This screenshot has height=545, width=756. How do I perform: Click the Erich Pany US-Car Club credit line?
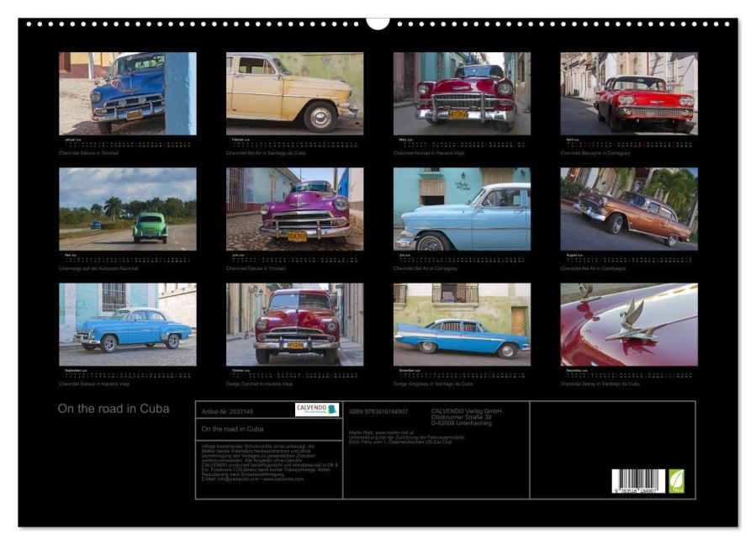pos(400,442)
